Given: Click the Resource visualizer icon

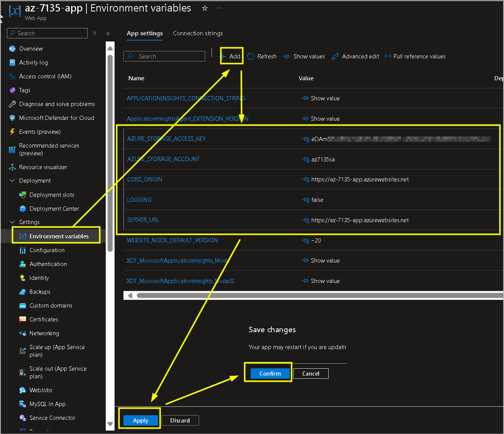Looking at the screenshot, I should [12, 167].
